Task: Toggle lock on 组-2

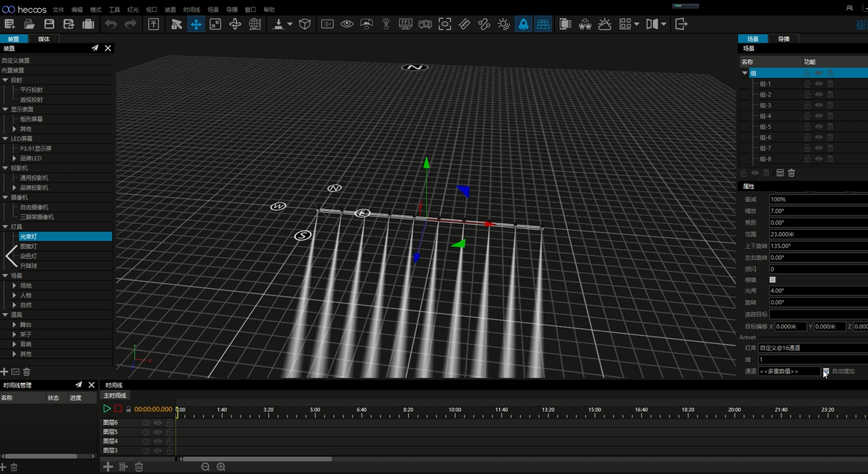Action: (x=807, y=95)
